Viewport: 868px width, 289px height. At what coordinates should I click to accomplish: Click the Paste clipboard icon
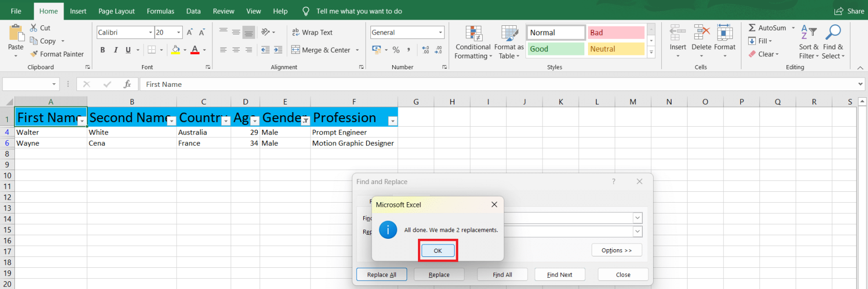click(x=16, y=33)
